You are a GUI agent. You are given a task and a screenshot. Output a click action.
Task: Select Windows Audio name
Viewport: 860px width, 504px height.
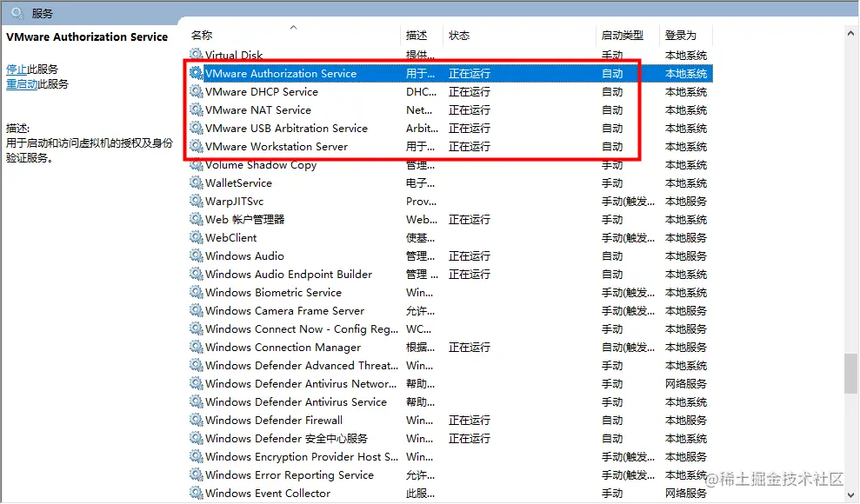tap(244, 255)
